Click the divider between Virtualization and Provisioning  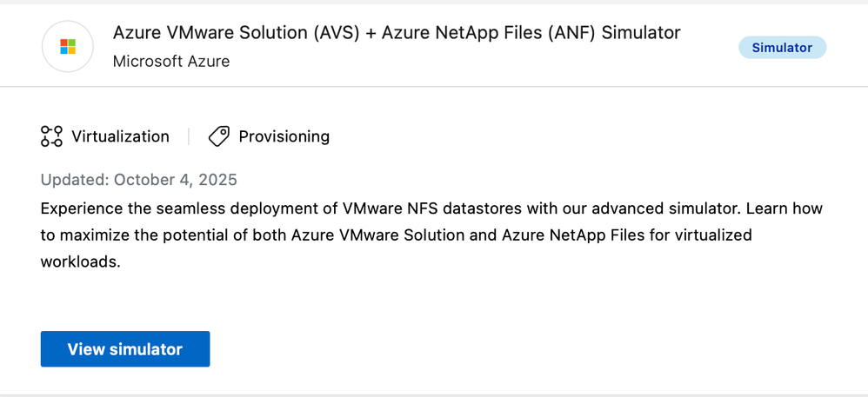pyautogui.click(x=189, y=136)
